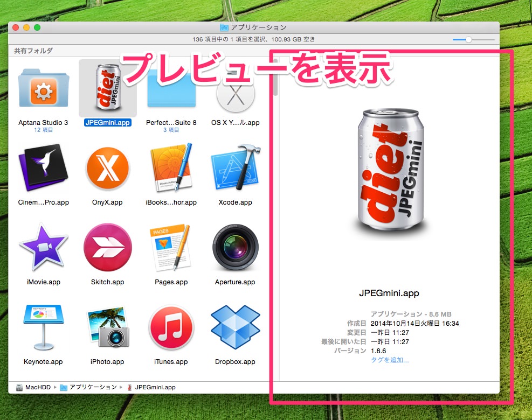Click the Aptana Studio 3 name label

pyautogui.click(x=43, y=122)
